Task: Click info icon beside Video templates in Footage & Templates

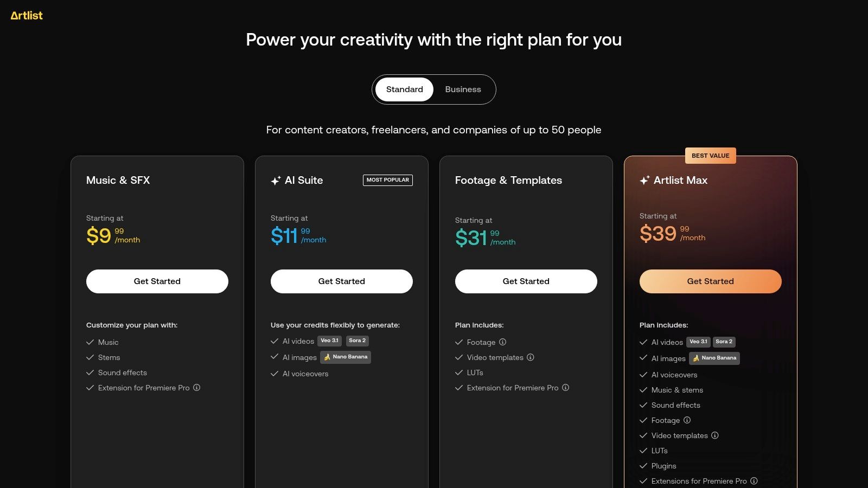Action: [x=531, y=357]
